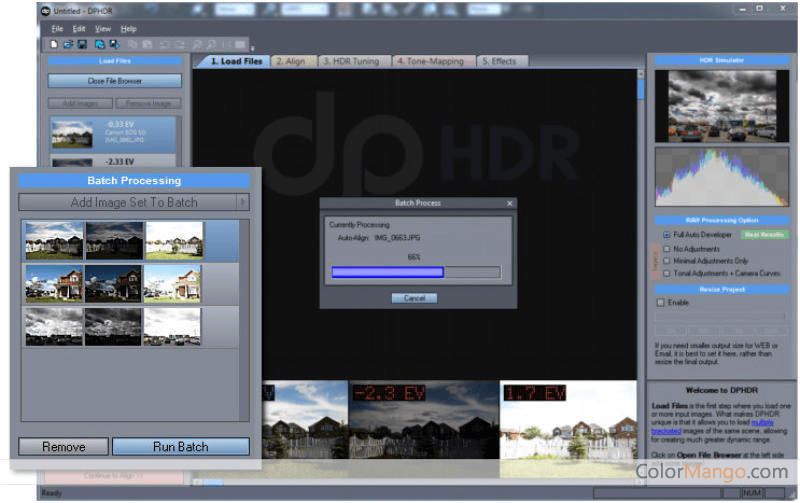Select the red brick house dark-exposure thumbnail

113,284
